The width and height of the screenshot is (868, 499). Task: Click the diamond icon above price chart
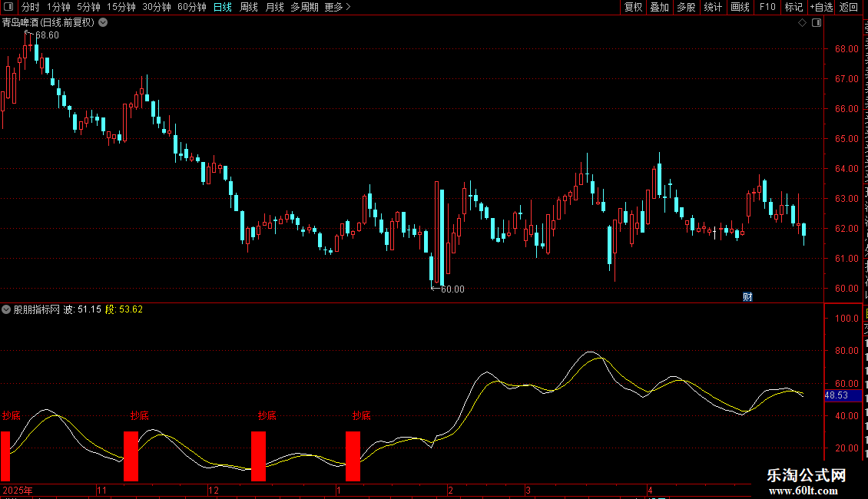pyautogui.click(x=802, y=23)
